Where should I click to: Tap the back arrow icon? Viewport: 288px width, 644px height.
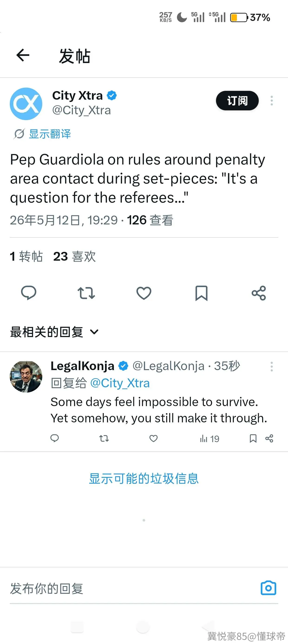(23, 55)
